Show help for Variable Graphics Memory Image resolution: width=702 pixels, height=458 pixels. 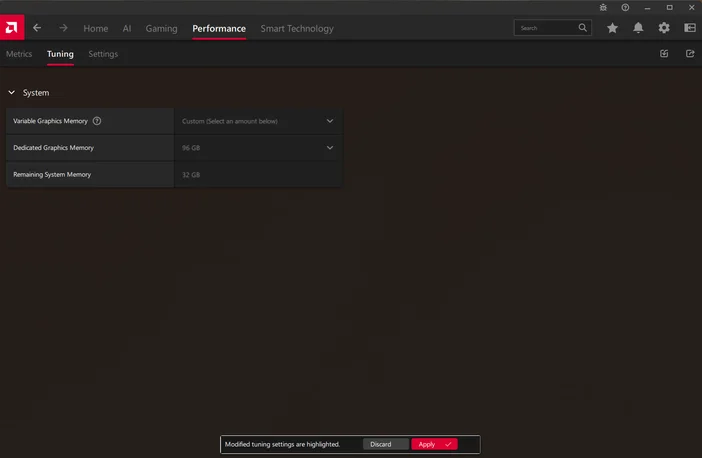tap(97, 121)
